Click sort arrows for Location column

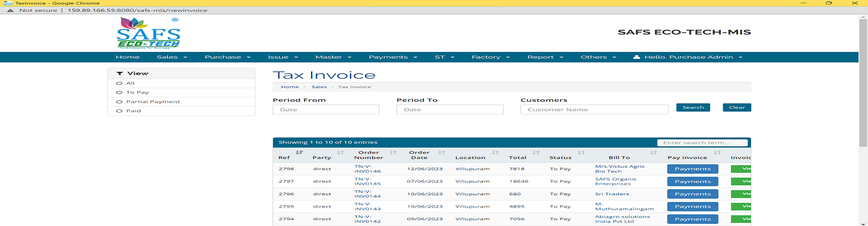[x=495, y=153]
